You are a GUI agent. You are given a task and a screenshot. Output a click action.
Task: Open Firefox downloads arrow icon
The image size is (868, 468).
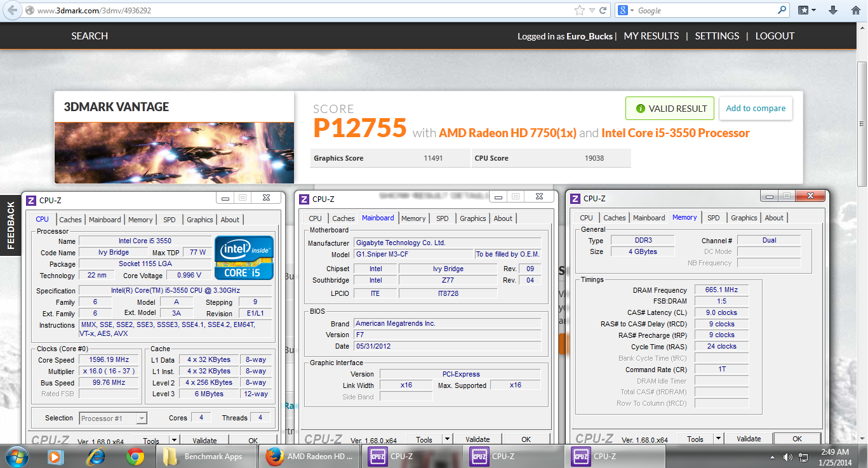click(833, 10)
